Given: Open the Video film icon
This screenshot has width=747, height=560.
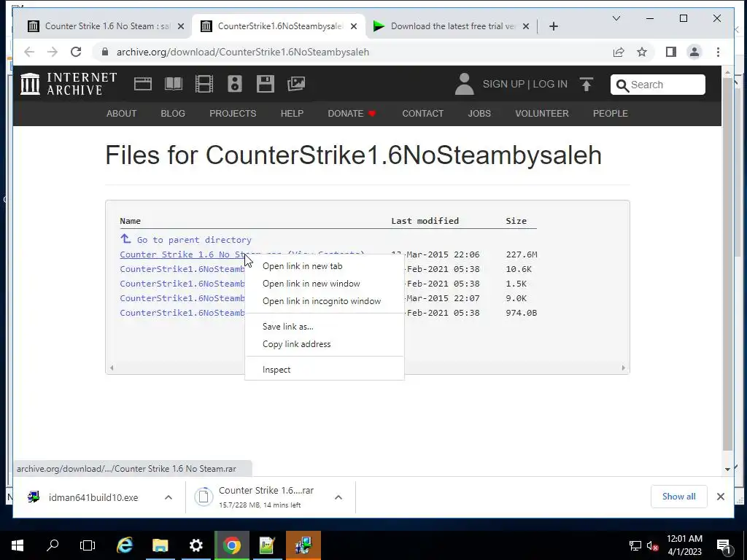Looking at the screenshot, I should (204, 84).
